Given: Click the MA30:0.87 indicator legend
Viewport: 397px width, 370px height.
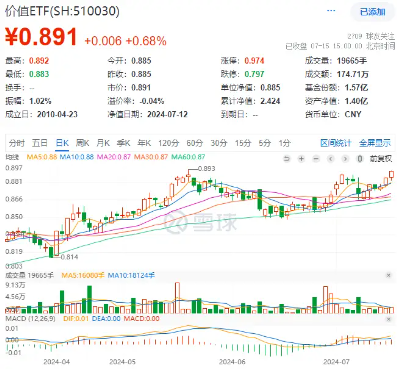Looking at the screenshot, I should pyautogui.click(x=151, y=157).
